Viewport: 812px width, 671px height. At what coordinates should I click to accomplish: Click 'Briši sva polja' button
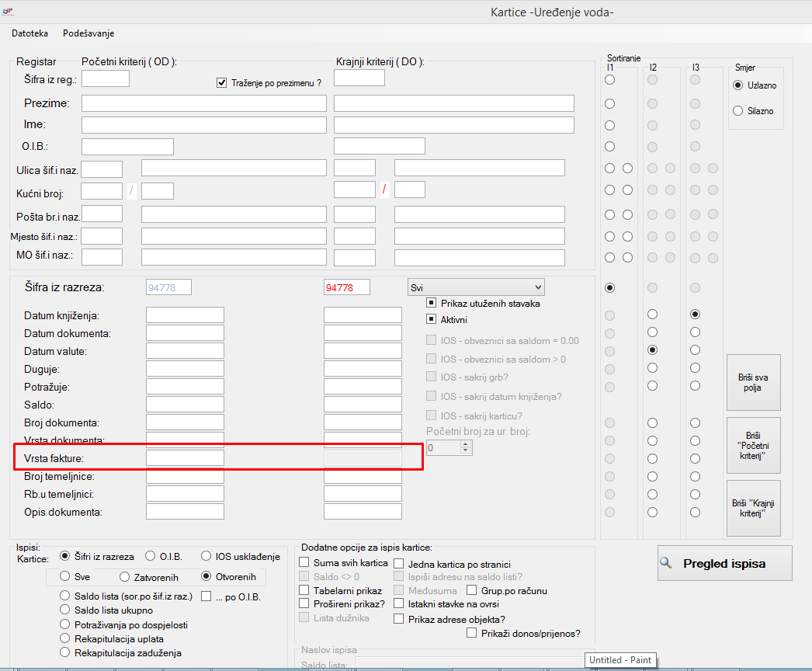pyautogui.click(x=753, y=382)
